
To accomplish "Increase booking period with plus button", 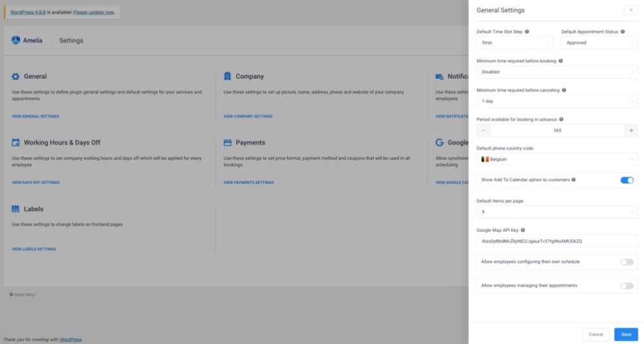I will pyautogui.click(x=631, y=130).
